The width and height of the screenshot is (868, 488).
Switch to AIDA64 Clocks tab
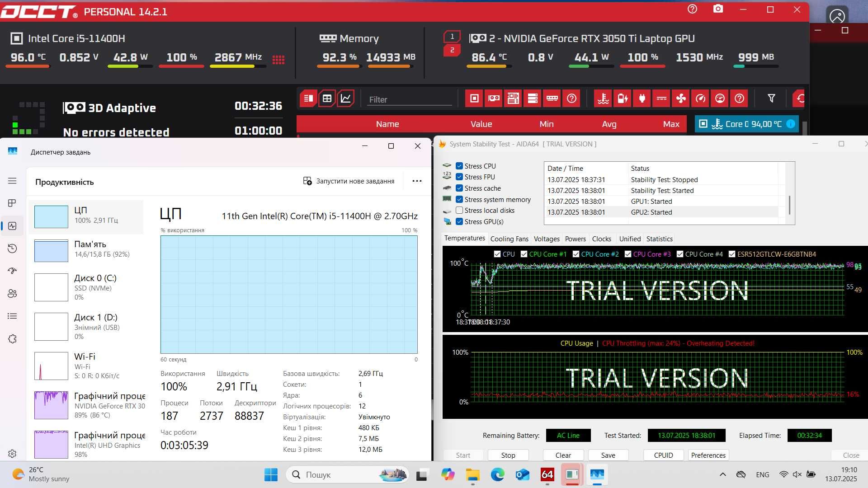[x=601, y=239]
